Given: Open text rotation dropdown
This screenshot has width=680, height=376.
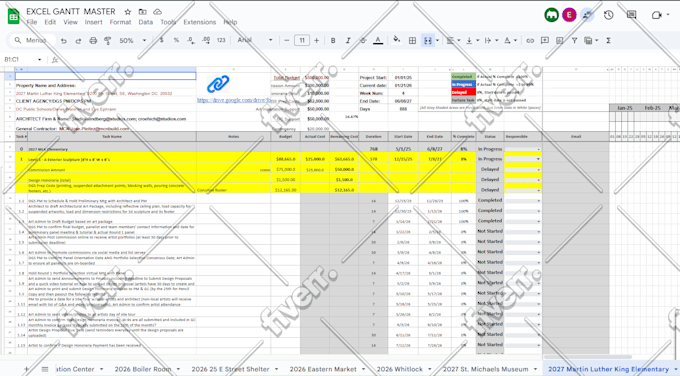Looking at the screenshot, I should click(x=510, y=40).
